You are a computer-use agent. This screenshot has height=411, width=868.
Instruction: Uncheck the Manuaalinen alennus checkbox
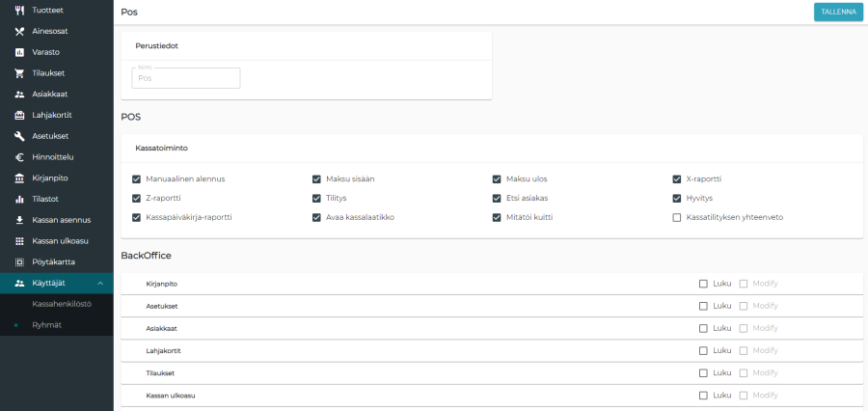[137, 179]
